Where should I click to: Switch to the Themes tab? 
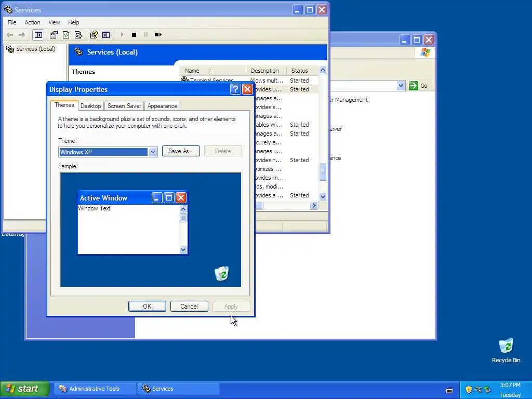point(64,105)
